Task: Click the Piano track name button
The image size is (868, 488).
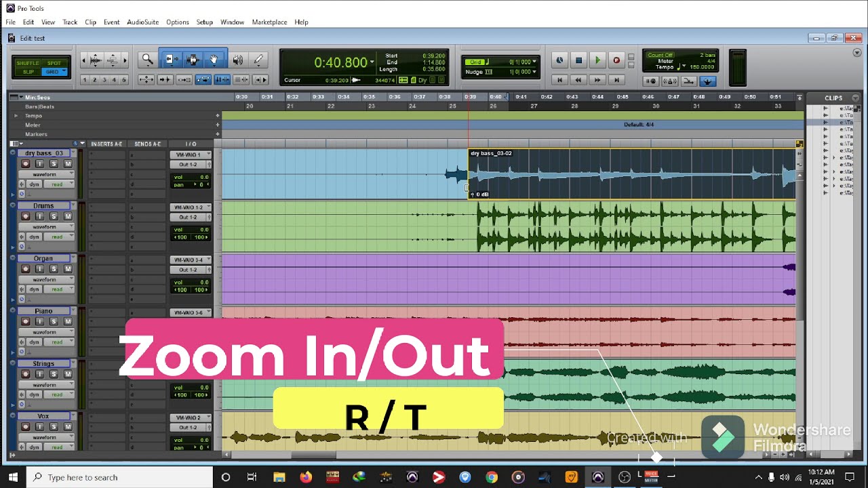Action: tap(44, 311)
